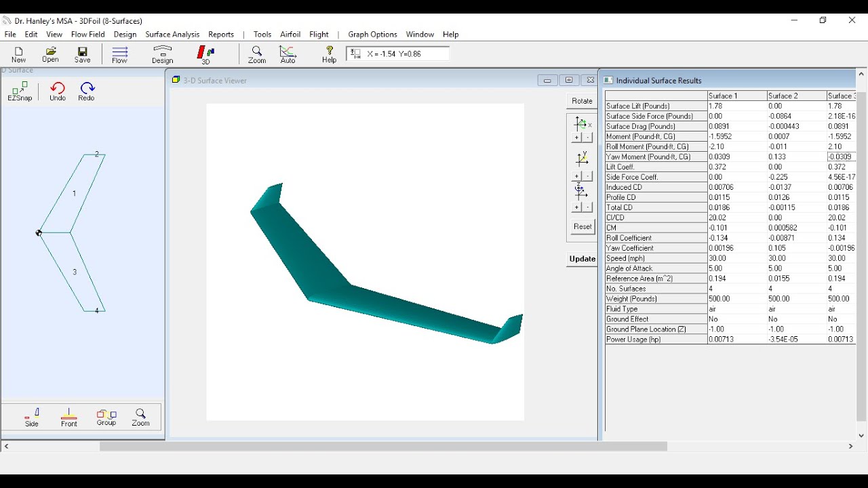Open the Reports menu
The height and width of the screenshot is (488, 868).
click(x=221, y=35)
